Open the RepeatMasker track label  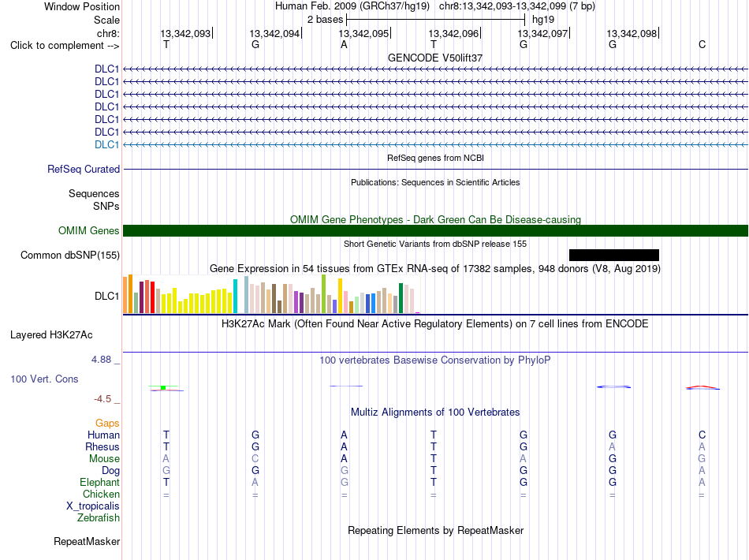click(87, 541)
